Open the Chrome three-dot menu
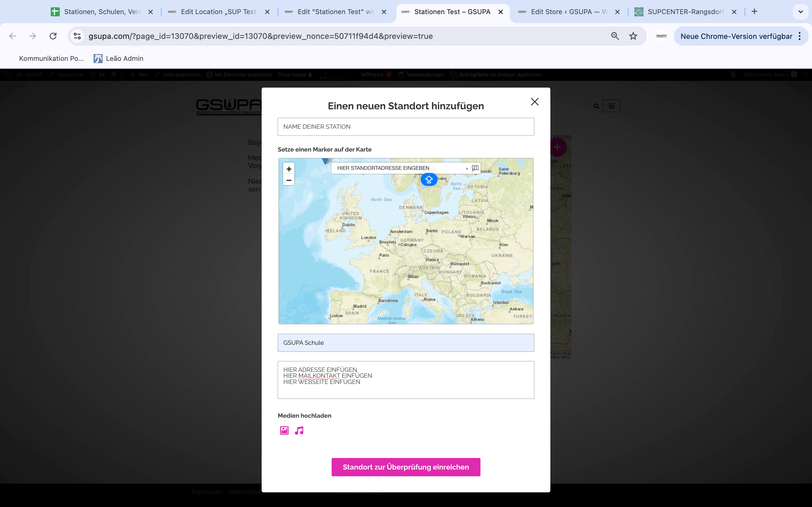The image size is (812, 507). pos(800,36)
